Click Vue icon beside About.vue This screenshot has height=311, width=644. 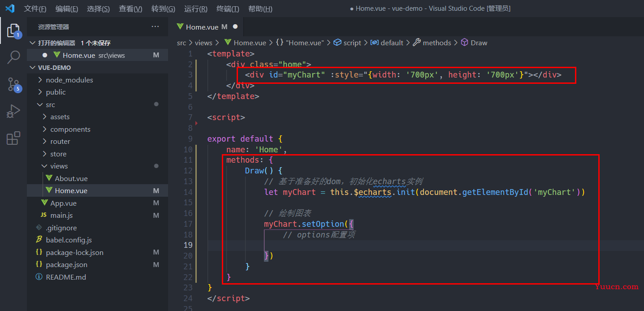tap(49, 178)
